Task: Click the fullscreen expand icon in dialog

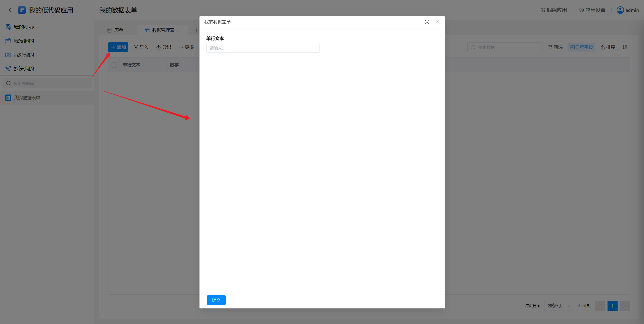Action: pyautogui.click(x=427, y=22)
